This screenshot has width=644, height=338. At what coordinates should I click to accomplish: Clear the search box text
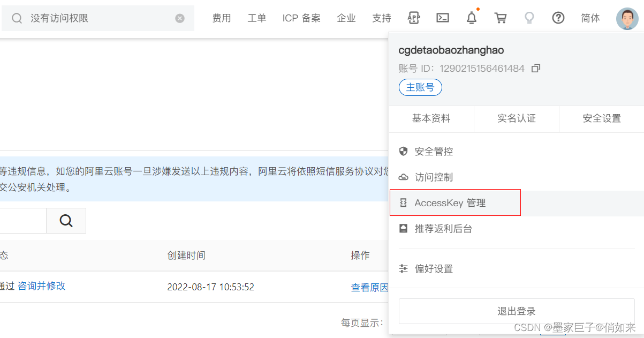pos(180,18)
